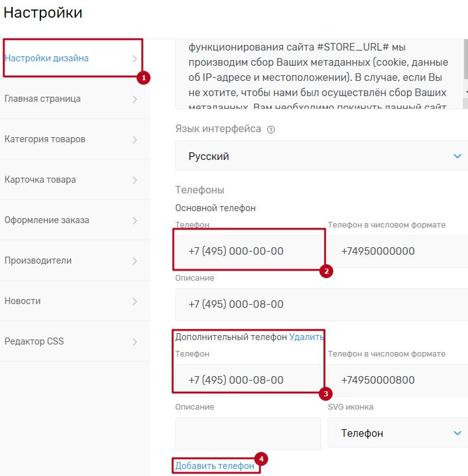Open the Язык интерфейса dropdown showing Русский
468x476 pixels.
coord(323,156)
